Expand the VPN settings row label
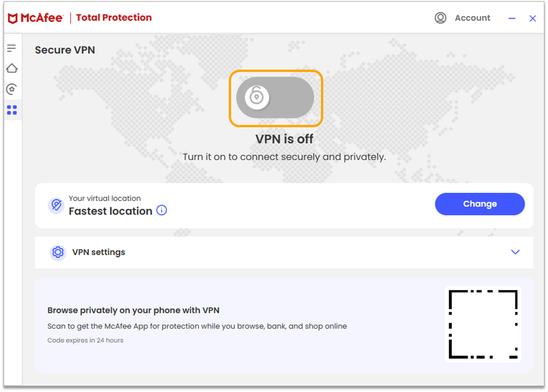 coord(98,252)
